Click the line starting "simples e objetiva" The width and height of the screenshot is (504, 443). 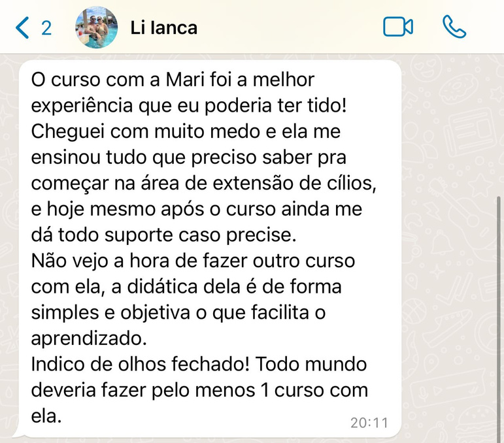(x=178, y=312)
